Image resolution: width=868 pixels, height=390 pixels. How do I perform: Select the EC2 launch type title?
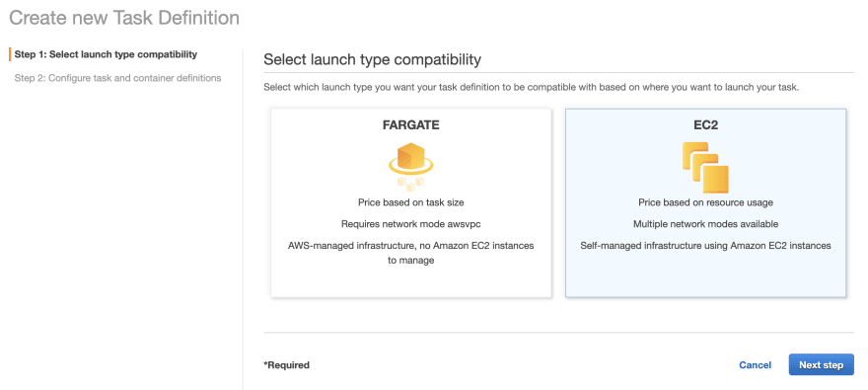pyautogui.click(x=705, y=125)
